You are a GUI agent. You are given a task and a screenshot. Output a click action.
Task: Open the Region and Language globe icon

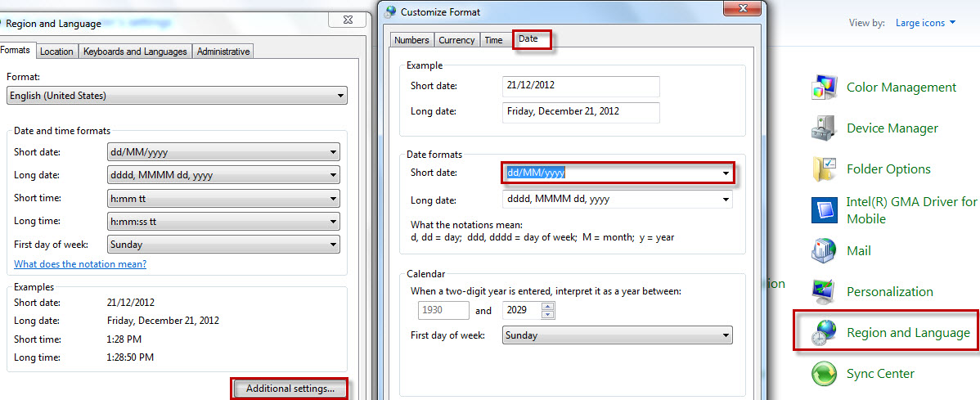(824, 332)
